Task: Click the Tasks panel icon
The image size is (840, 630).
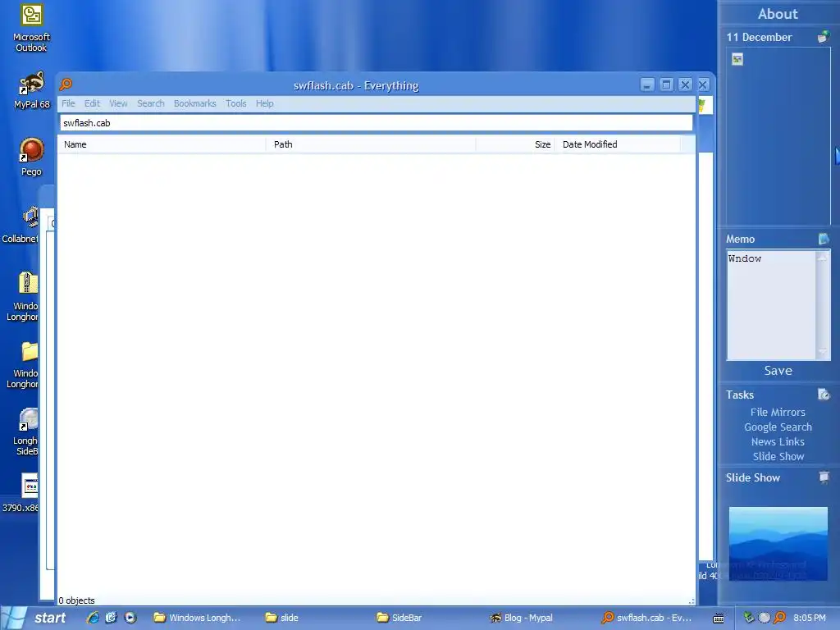Action: point(824,395)
